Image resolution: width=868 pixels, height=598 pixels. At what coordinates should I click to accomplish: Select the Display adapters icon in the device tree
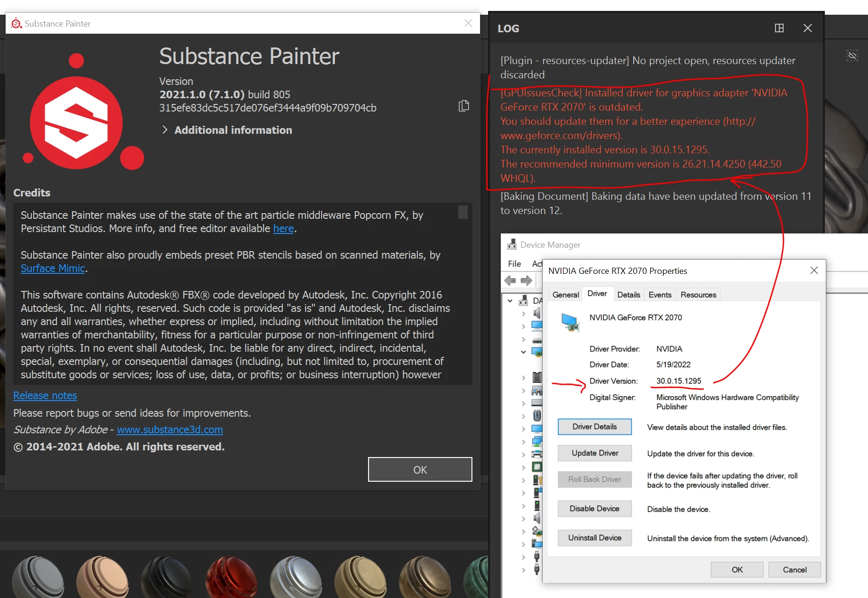537,352
